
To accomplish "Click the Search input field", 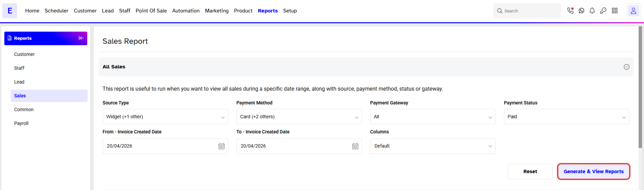I will [x=527, y=11].
